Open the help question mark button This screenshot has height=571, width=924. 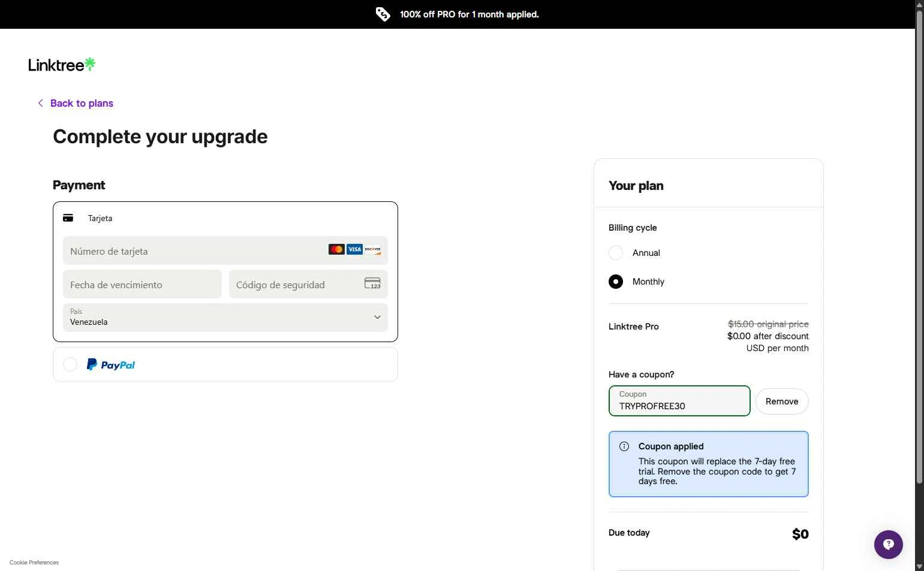(x=889, y=545)
